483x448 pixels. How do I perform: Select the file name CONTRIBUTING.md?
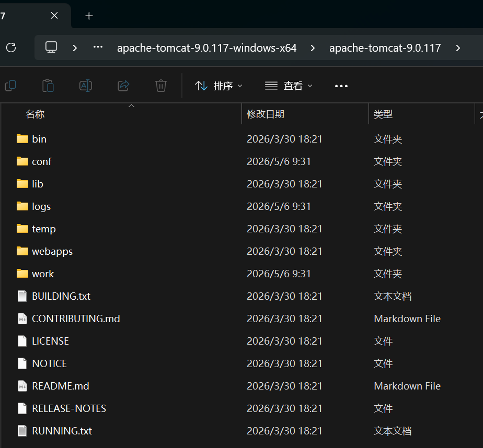point(76,319)
